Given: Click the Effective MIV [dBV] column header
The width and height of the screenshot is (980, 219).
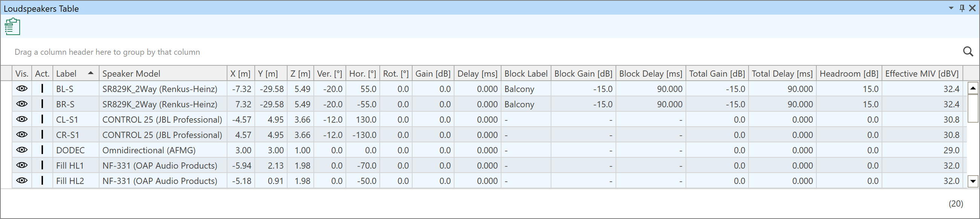Looking at the screenshot, I should 922,74.
